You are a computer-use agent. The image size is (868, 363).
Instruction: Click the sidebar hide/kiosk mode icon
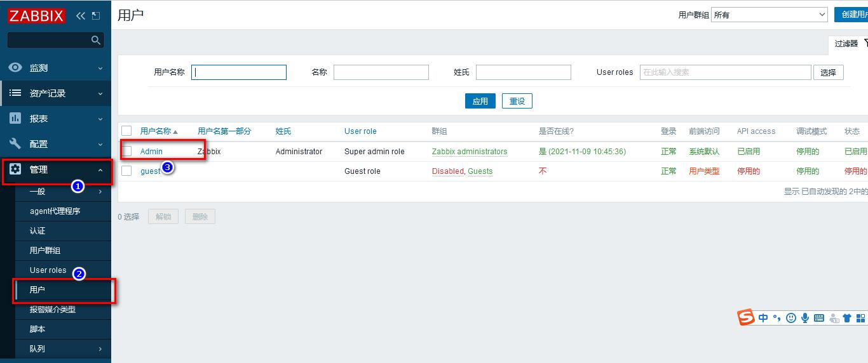(x=96, y=16)
